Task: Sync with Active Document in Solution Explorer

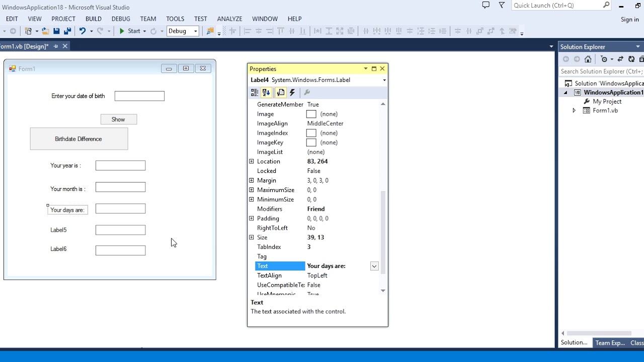Action: point(620,59)
